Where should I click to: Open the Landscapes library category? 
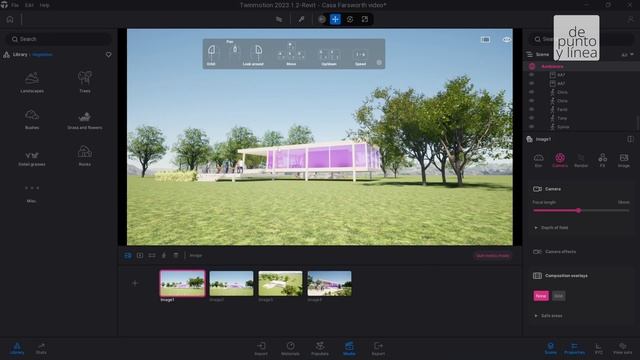32,82
